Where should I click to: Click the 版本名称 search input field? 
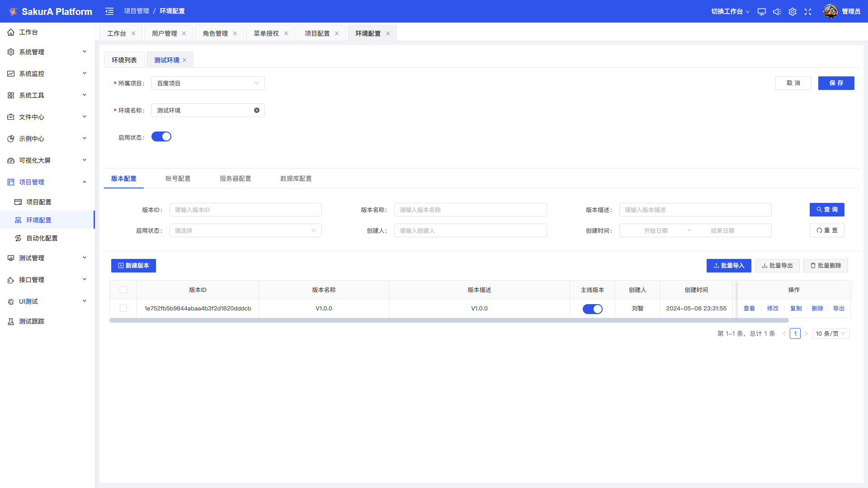point(470,210)
